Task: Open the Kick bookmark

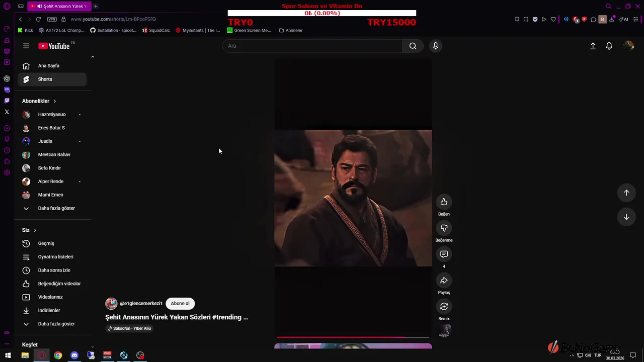Action: [x=25, y=30]
